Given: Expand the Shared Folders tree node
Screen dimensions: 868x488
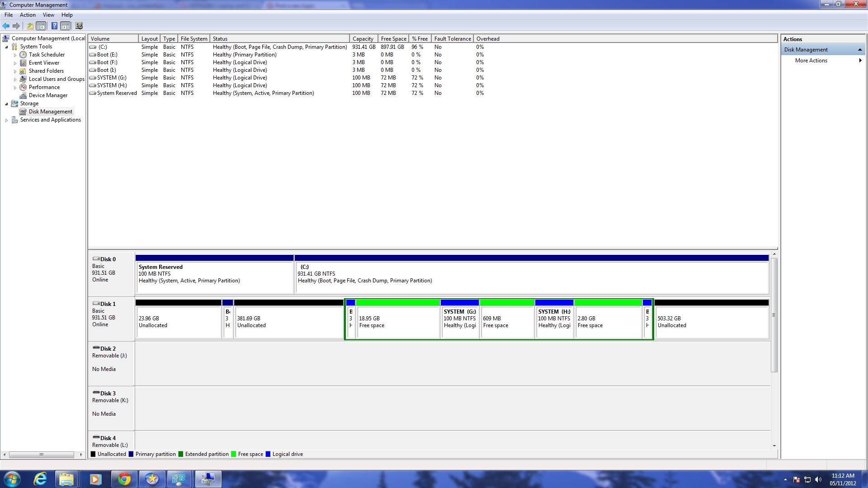Looking at the screenshot, I should (15, 71).
